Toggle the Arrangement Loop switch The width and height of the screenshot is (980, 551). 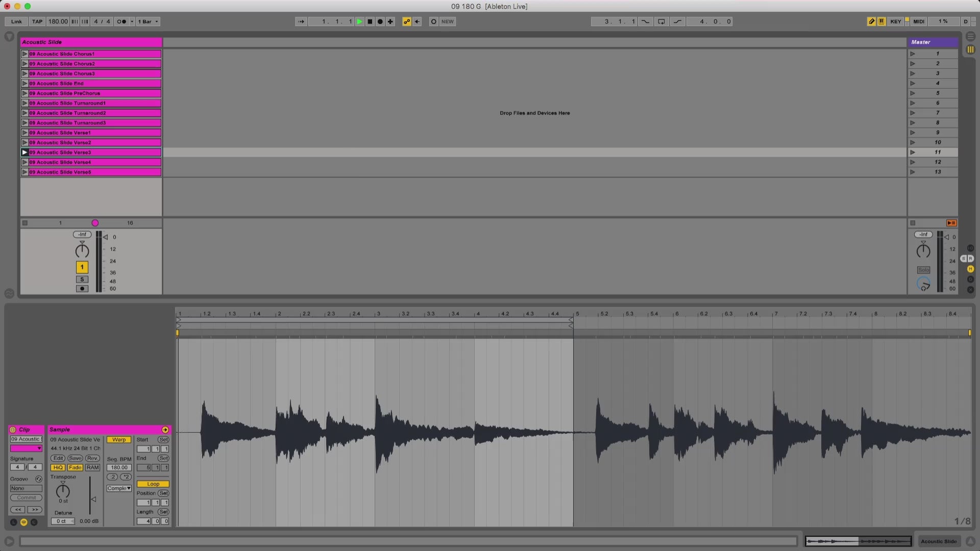[661, 21]
